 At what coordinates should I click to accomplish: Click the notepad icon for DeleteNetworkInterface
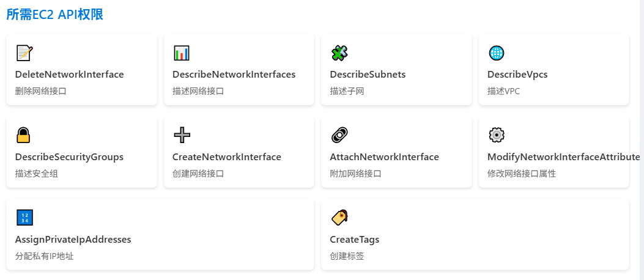[x=24, y=53]
